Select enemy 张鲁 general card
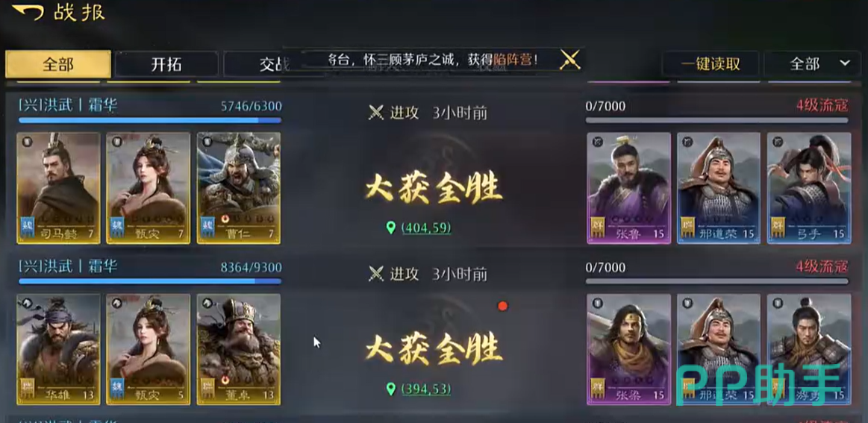 click(629, 188)
